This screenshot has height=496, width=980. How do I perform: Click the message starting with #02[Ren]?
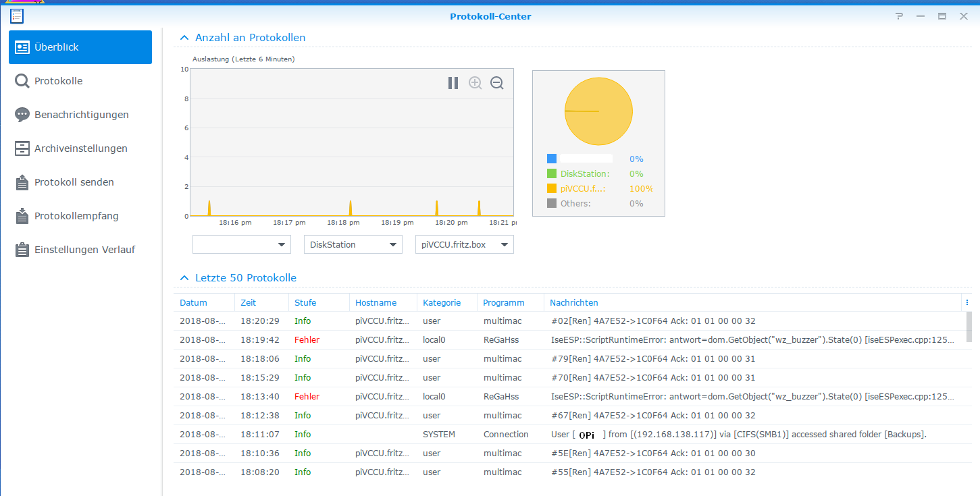[x=653, y=321]
